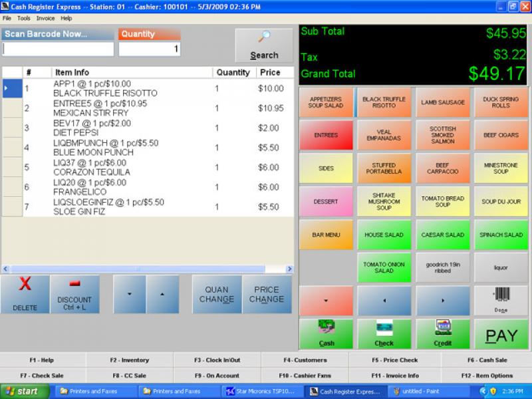This screenshot has height=399, width=532.
Task: Select the CORAZON TEQUILA row
Action: click(148, 168)
